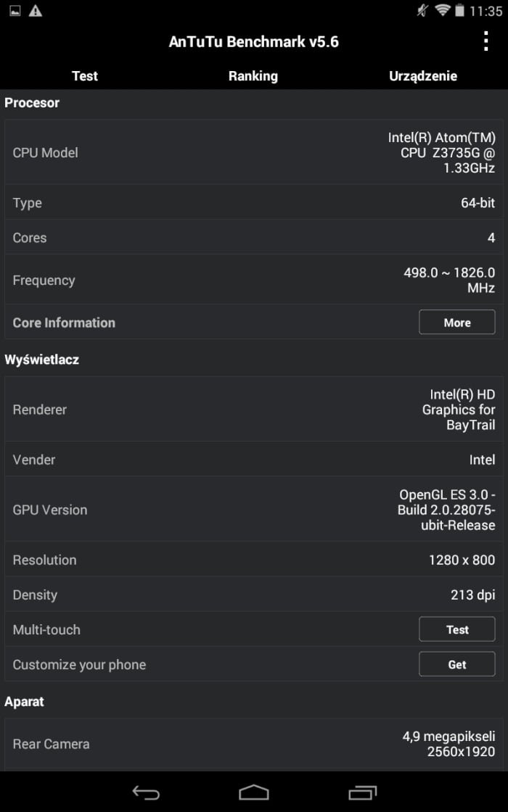Switch to the Ranking tab

pyautogui.click(x=253, y=75)
